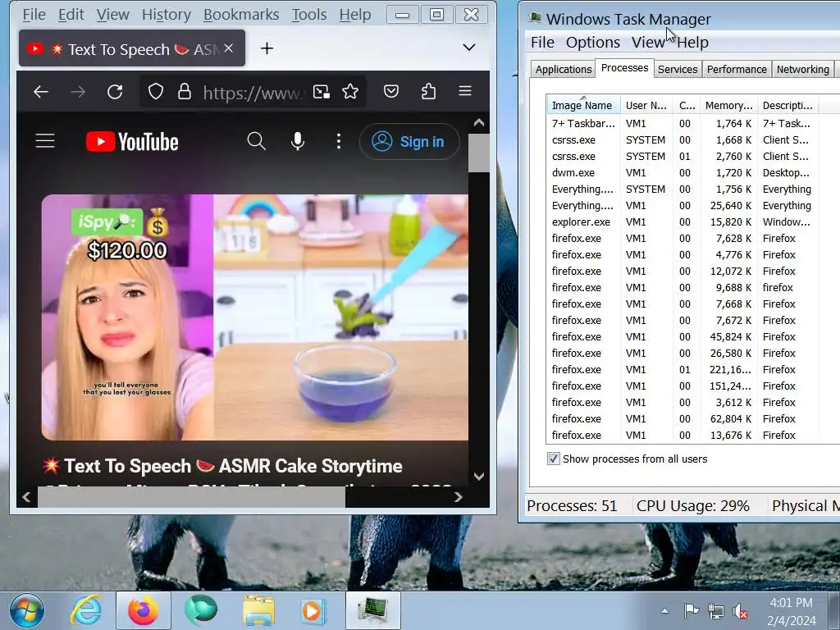The image size is (840, 630).
Task: Expand the list all tabs chevron
Action: (x=468, y=48)
